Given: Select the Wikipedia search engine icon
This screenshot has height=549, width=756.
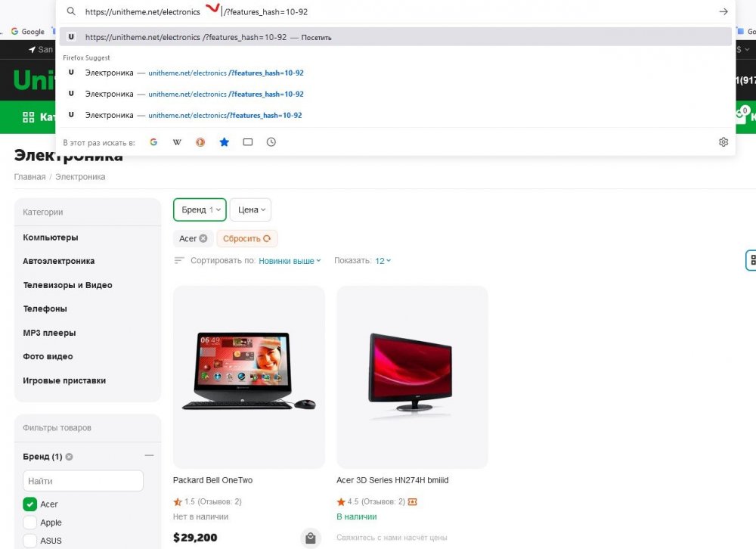Looking at the screenshot, I should 177,142.
